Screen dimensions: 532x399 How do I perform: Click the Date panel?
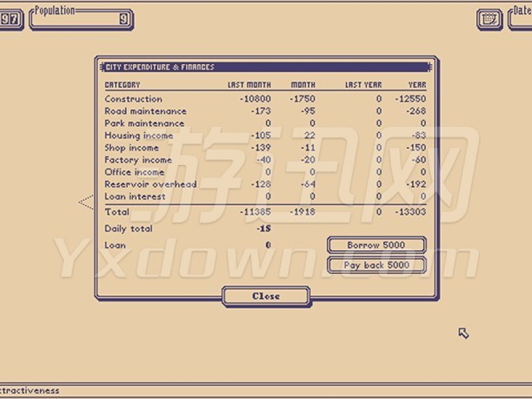click(520, 17)
